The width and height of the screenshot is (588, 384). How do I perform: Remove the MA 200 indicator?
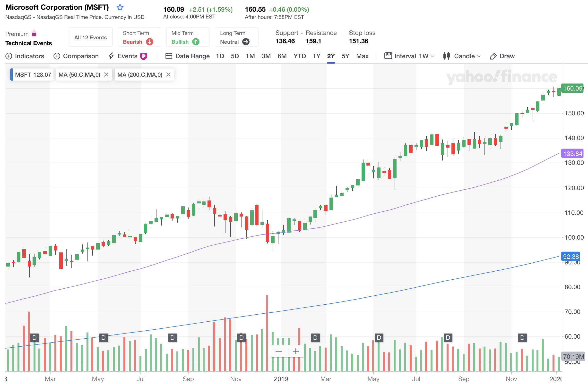click(x=168, y=75)
